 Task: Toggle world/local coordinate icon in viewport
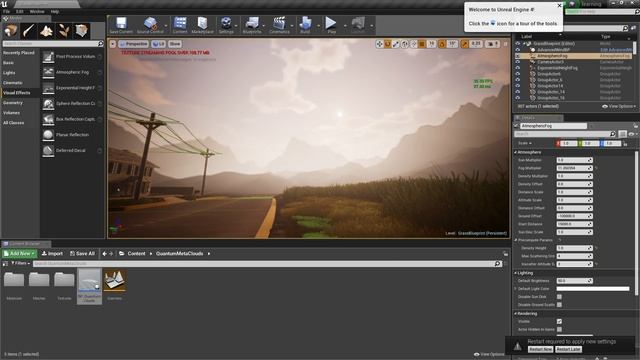[x=404, y=44]
